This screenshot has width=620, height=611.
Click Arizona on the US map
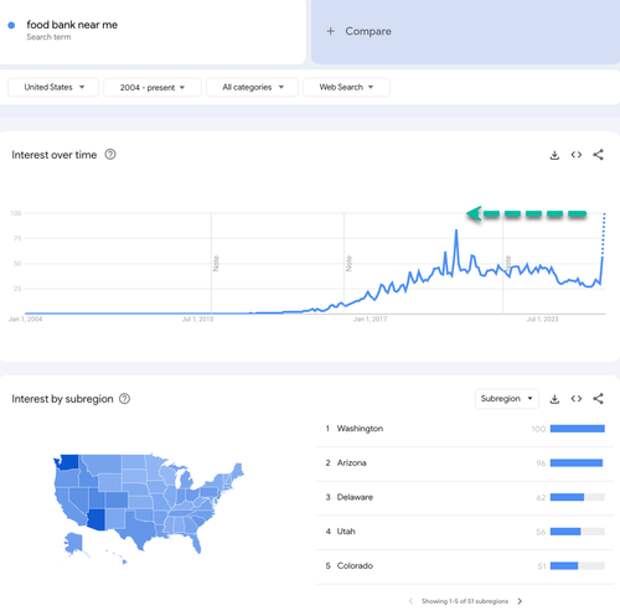96,520
